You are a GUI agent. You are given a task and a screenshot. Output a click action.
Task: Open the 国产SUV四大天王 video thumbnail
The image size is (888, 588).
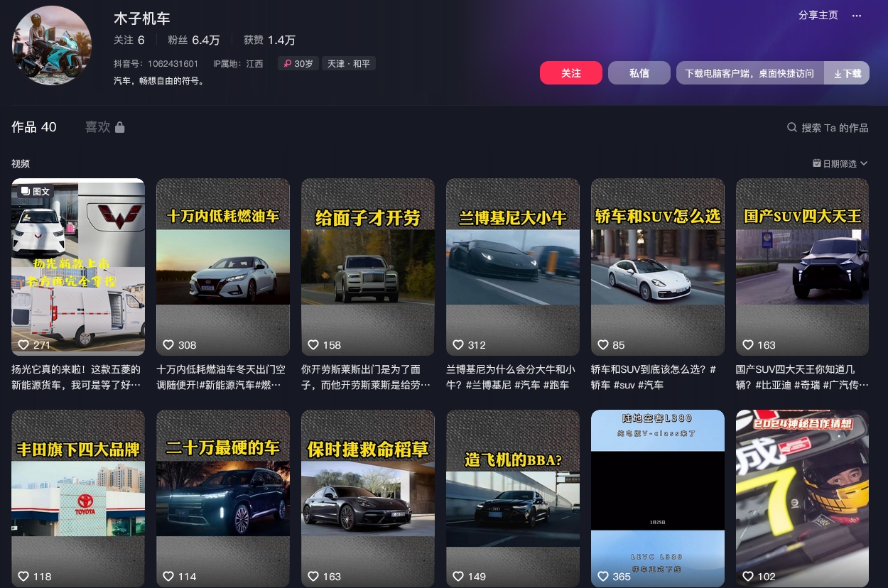803,267
